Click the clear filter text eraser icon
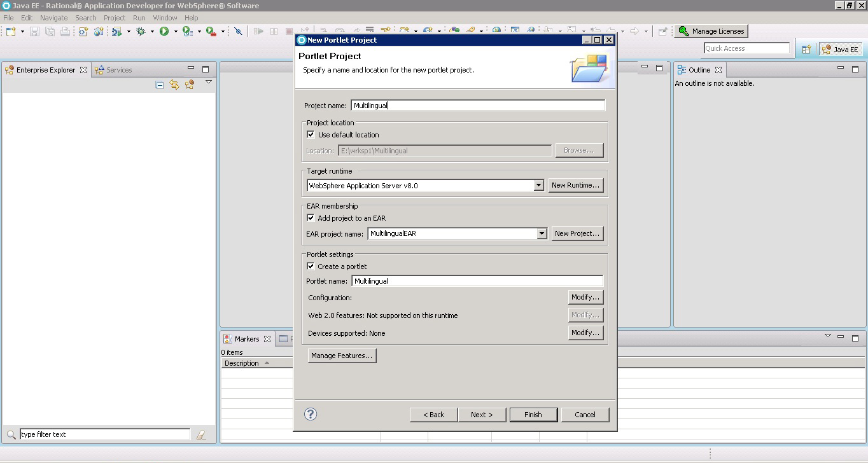 tap(201, 435)
